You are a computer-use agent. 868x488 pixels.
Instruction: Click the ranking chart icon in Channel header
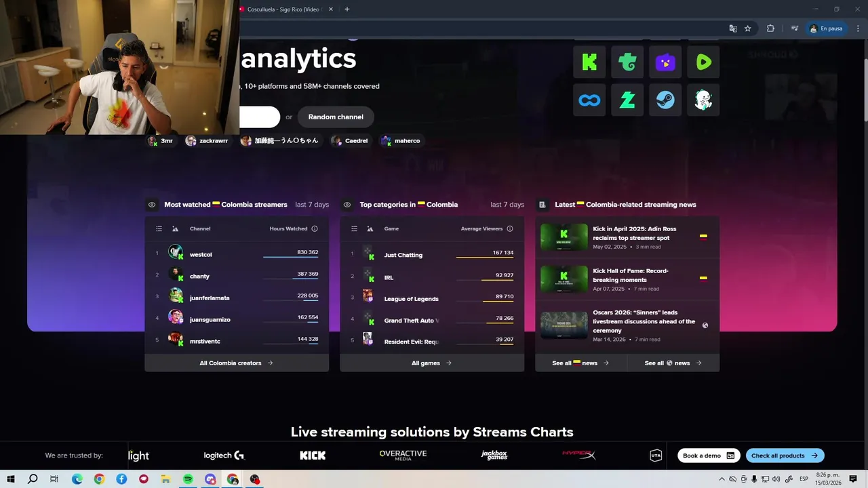point(175,228)
